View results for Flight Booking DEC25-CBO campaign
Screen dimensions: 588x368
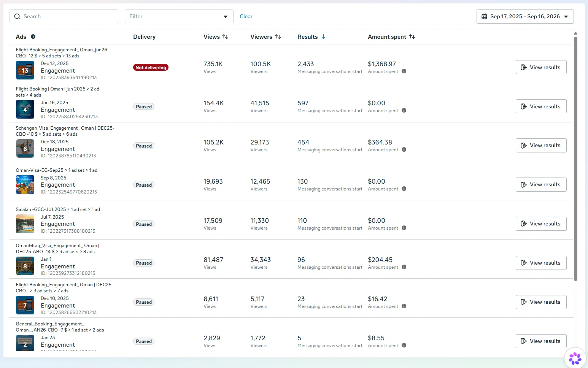click(x=541, y=302)
